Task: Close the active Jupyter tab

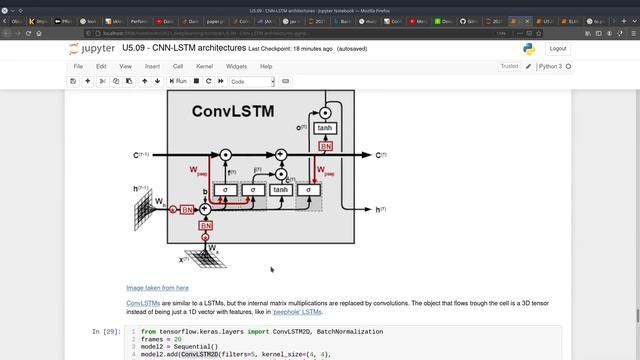Action: (527, 21)
